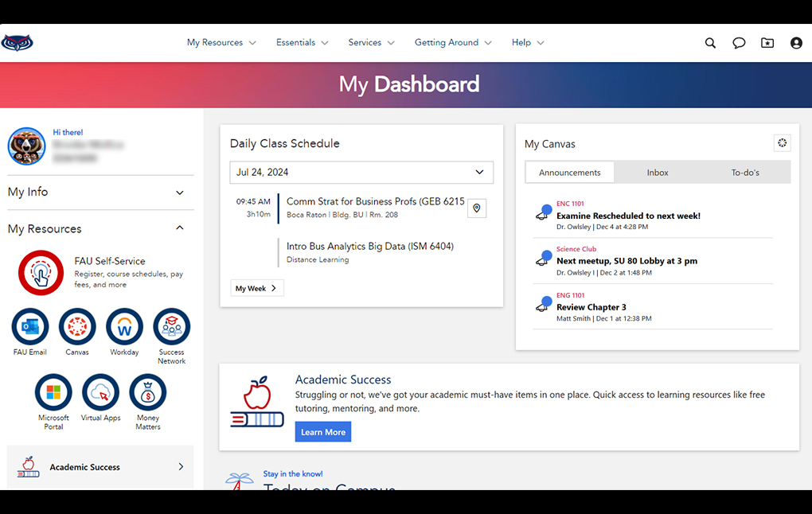Expand the My Info section
812x514 pixels.
[180, 193]
